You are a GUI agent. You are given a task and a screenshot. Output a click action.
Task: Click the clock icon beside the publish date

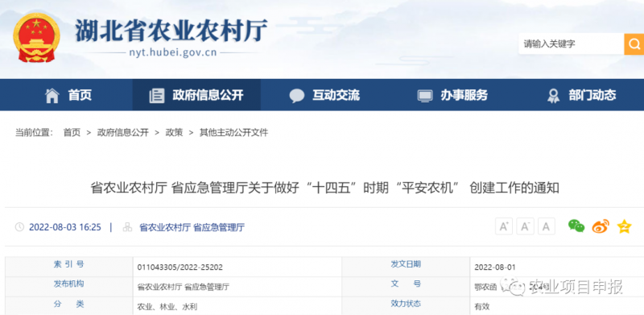coord(19,227)
